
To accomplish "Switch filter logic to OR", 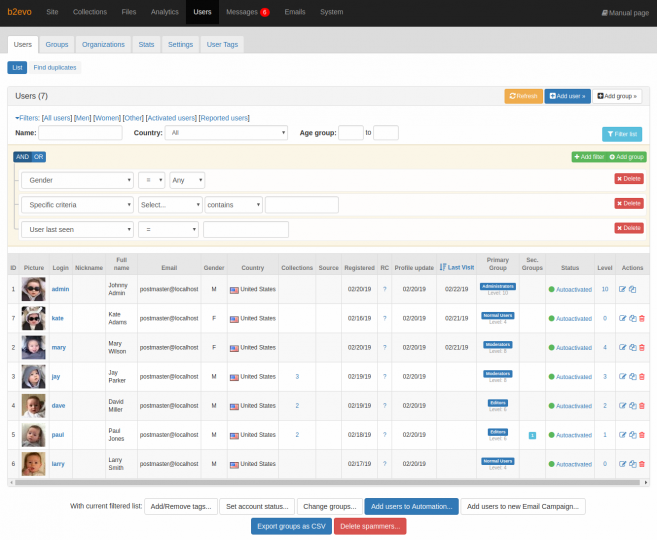I will (x=39, y=157).
